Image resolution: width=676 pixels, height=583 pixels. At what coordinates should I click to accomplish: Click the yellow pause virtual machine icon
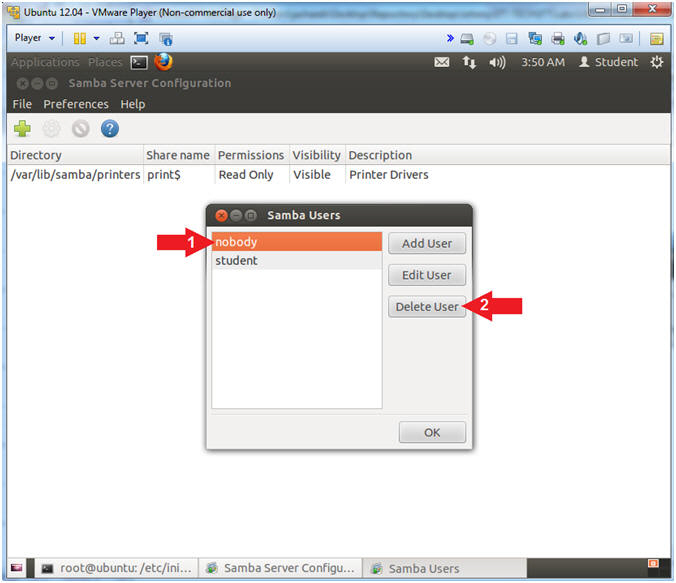pos(79,38)
